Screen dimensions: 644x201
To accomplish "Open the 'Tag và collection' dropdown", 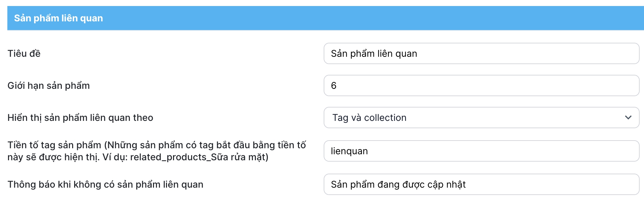I will pos(481,118).
